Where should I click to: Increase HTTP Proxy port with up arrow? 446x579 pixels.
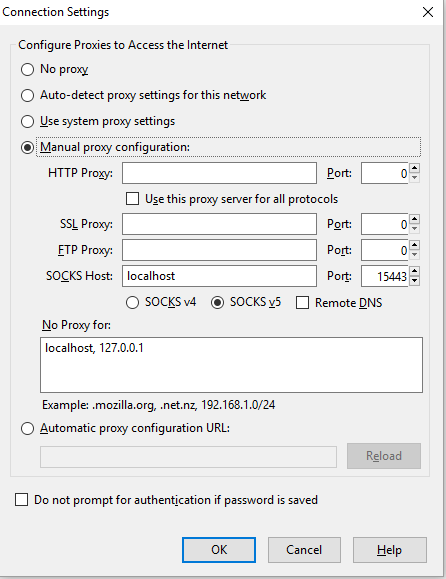coord(415,168)
